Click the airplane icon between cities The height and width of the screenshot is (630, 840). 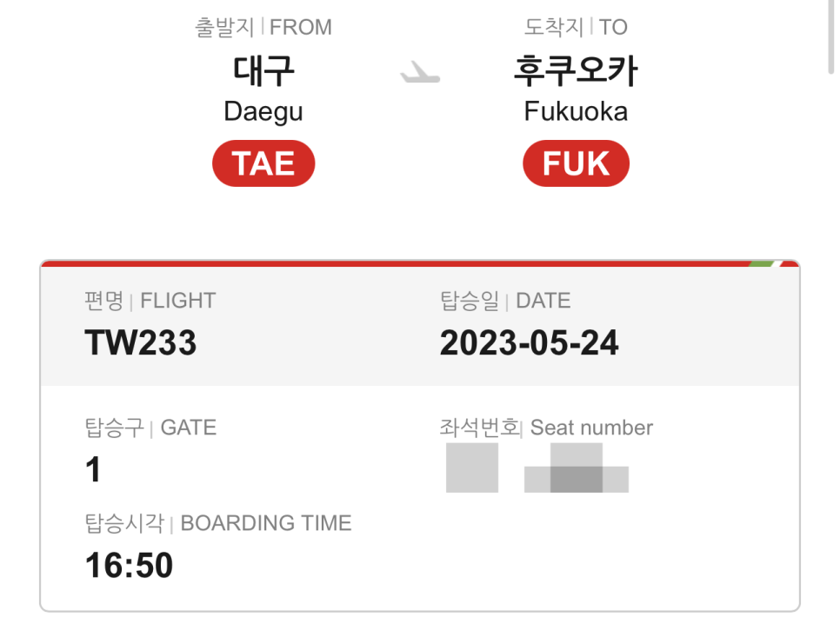tap(421, 72)
